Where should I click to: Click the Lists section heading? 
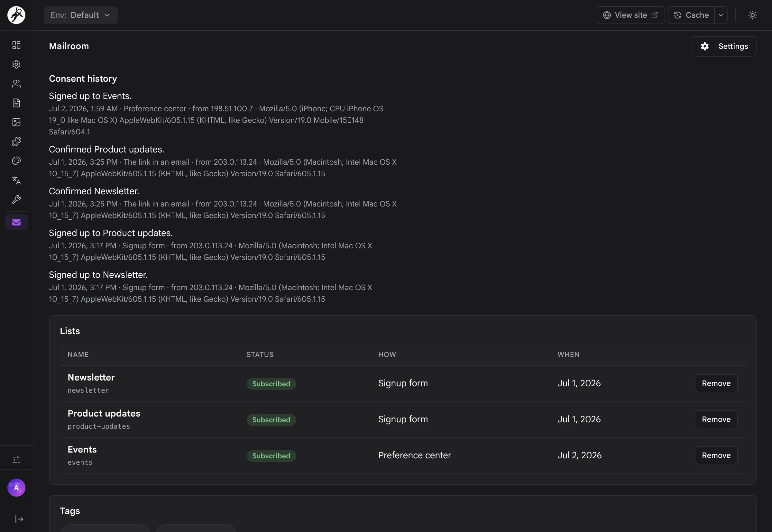tap(70, 331)
